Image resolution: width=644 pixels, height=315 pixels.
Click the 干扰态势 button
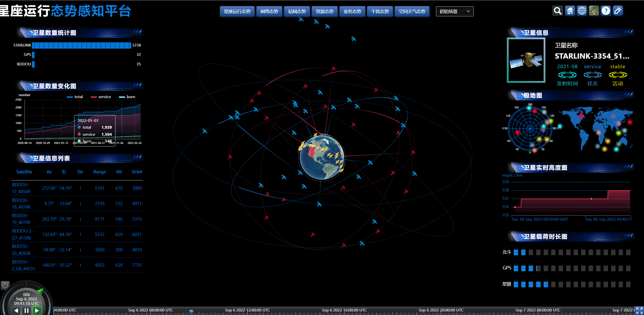pos(380,11)
